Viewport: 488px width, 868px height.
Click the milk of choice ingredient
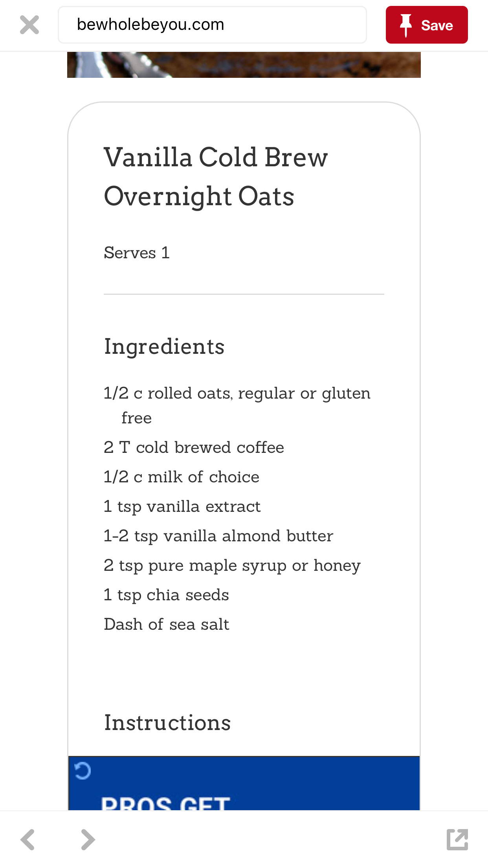[x=182, y=477]
